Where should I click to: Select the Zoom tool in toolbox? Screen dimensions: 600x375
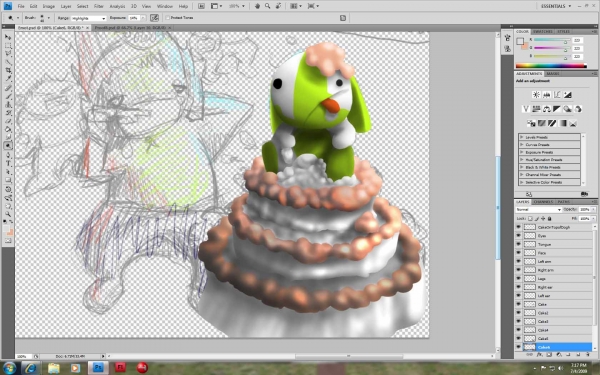click(8, 214)
